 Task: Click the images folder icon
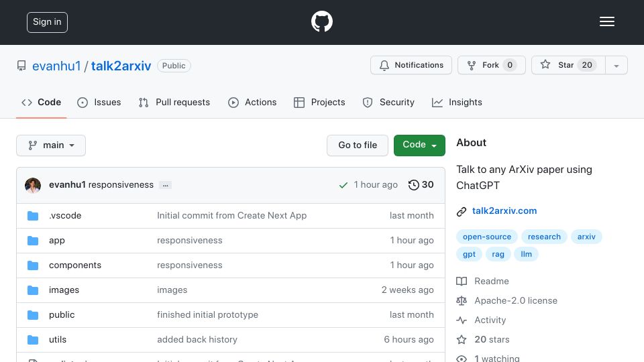click(33, 290)
